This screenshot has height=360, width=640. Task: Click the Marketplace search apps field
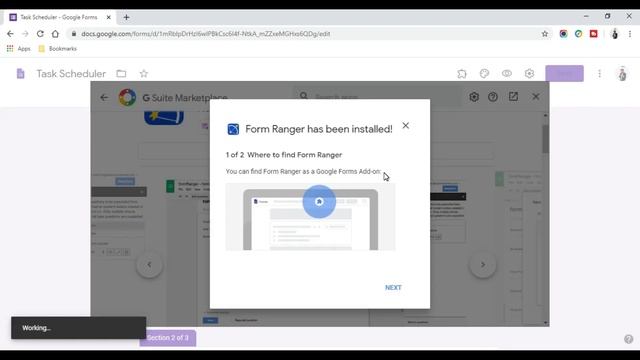tap(378, 97)
